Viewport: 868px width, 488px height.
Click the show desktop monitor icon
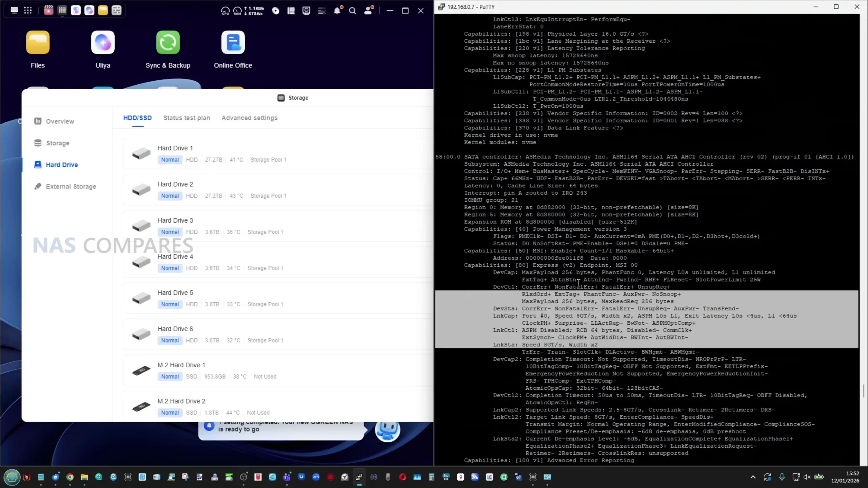14,11
